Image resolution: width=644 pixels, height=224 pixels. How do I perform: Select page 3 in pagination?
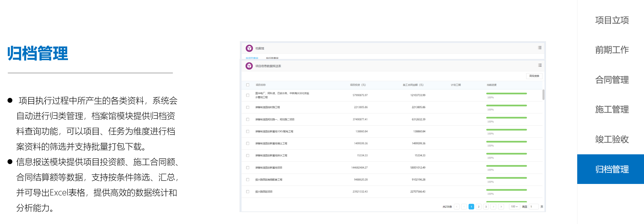point(486,207)
